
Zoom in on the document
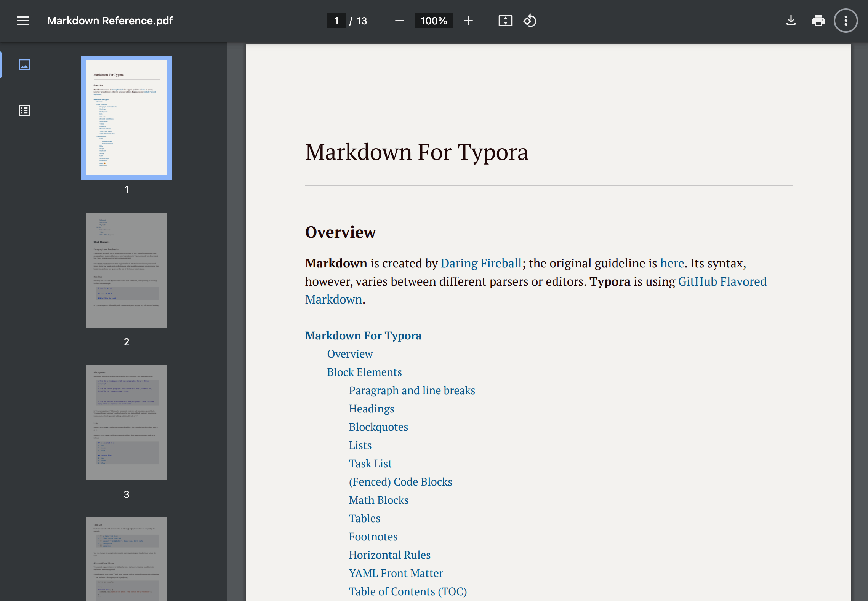pos(468,21)
